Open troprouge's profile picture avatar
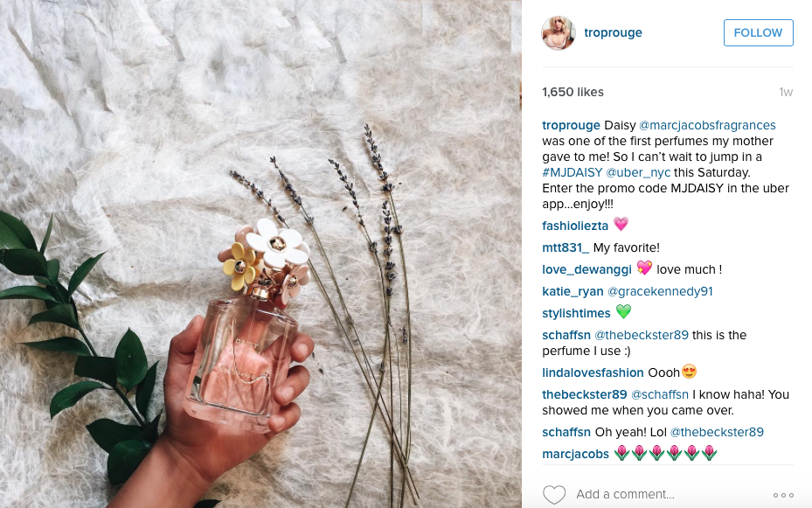 [x=559, y=32]
